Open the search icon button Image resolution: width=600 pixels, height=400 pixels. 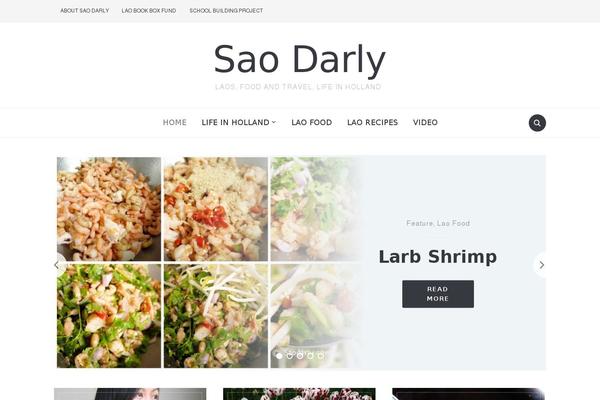coord(537,123)
